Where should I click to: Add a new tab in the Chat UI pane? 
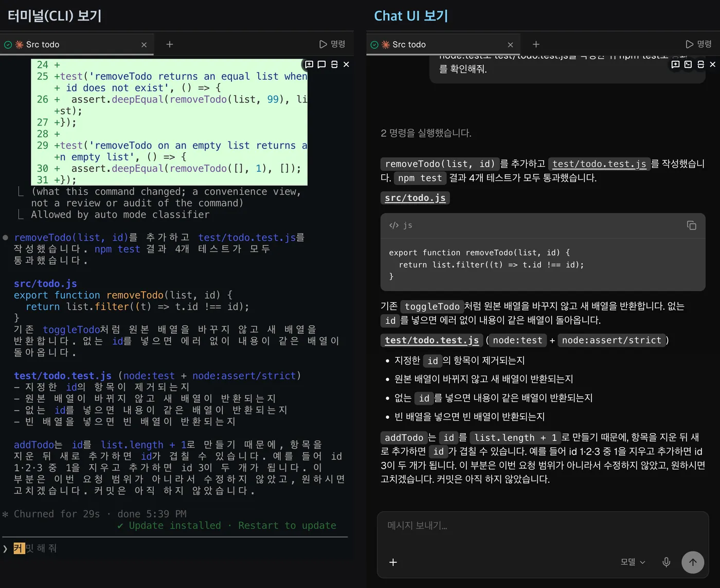point(536,44)
